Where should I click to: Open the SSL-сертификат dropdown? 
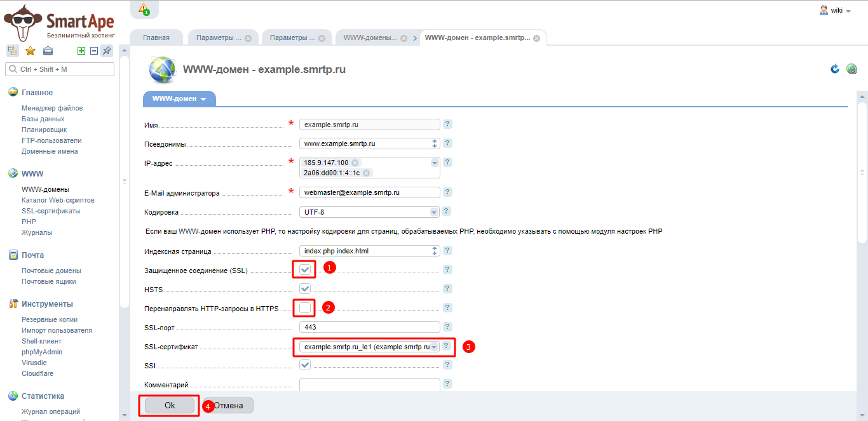(x=434, y=347)
